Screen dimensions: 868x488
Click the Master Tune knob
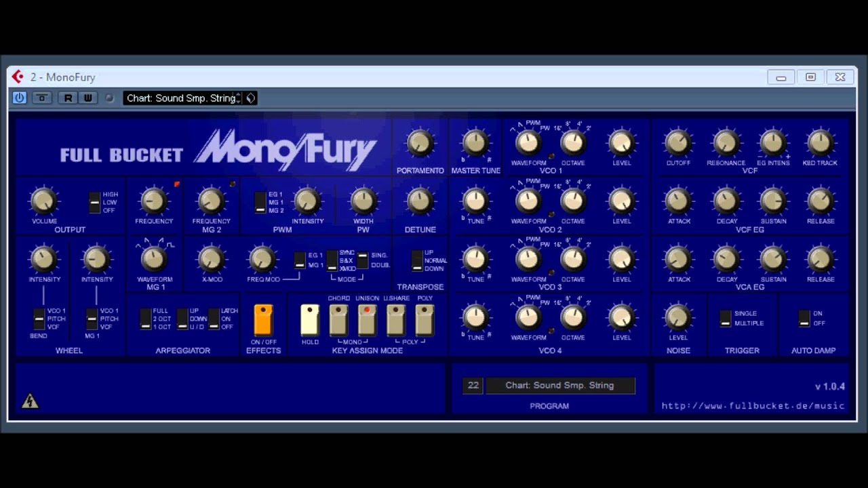[475, 142]
